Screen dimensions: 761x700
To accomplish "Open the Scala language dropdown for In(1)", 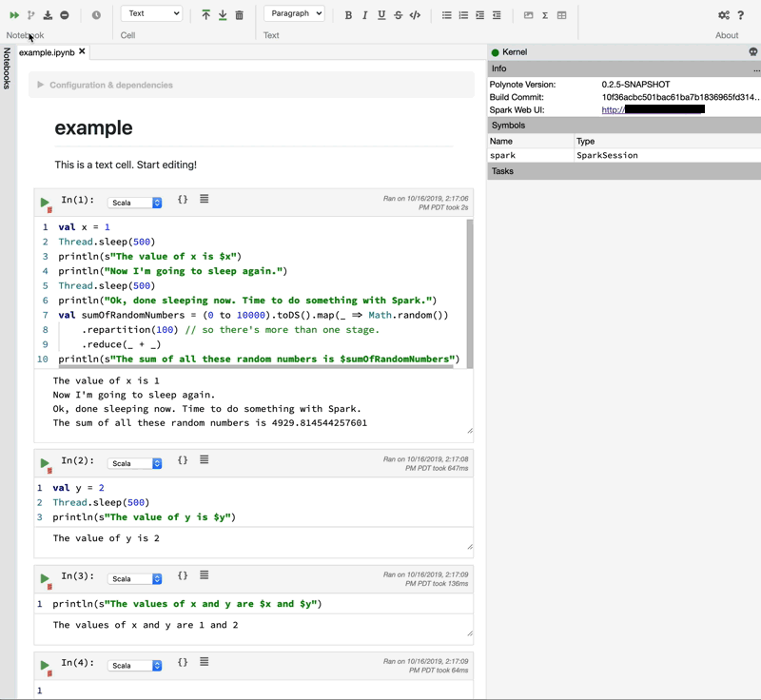I will pos(134,203).
